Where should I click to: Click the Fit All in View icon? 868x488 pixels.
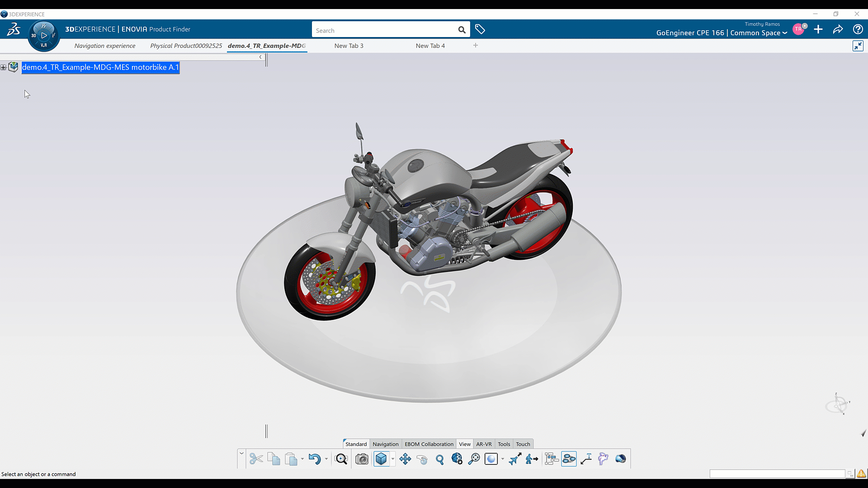[x=341, y=458]
